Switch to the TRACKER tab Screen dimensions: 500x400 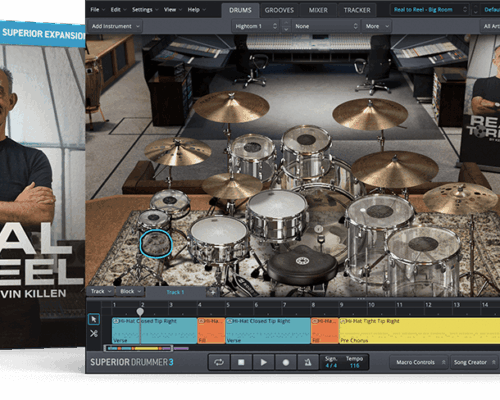(357, 10)
